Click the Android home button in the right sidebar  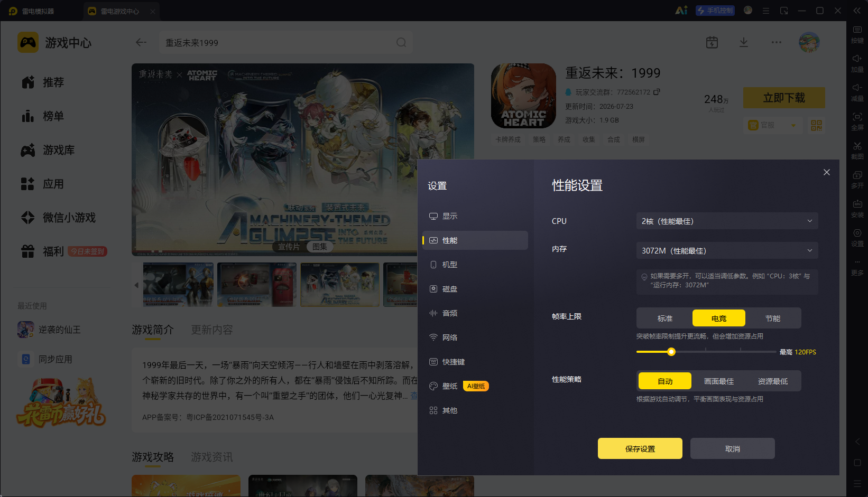pos(857,463)
